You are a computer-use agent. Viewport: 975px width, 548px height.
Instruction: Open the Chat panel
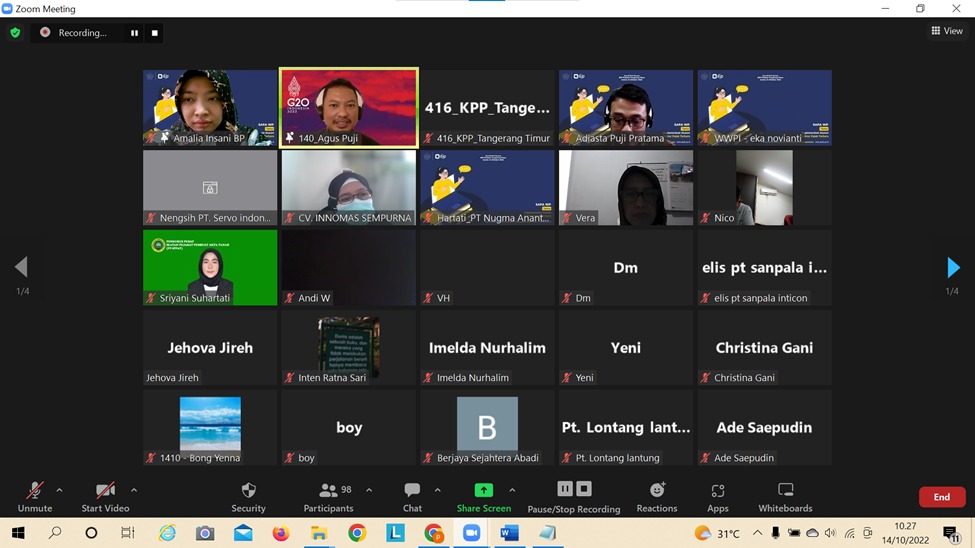click(412, 496)
